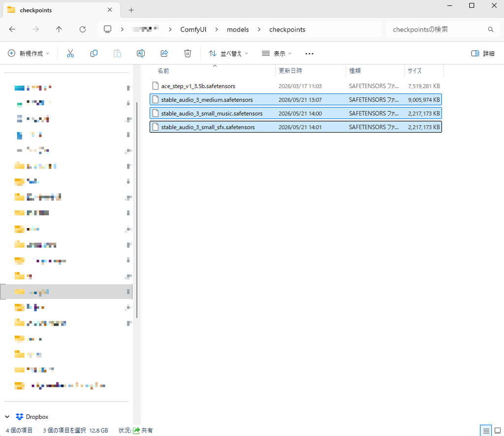
Task: Click the Share icon in toolbar
Action: click(164, 53)
